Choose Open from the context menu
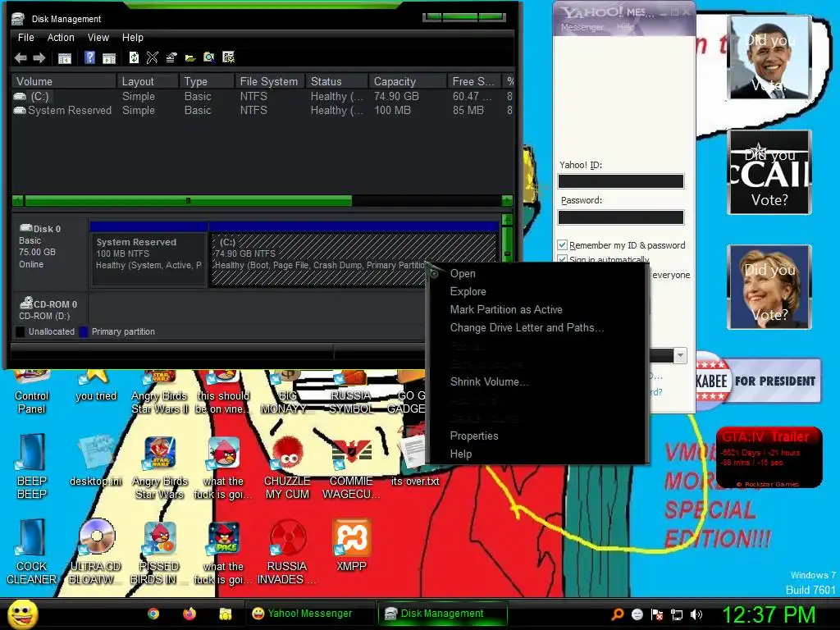The width and height of the screenshot is (840, 630). tap(538, 273)
